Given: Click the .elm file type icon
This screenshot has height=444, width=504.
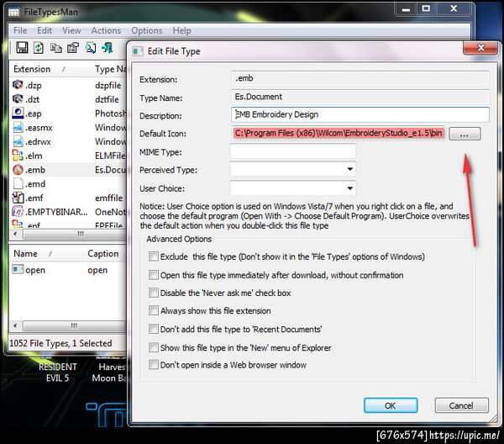Looking at the screenshot, I should [x=18, y=156].
